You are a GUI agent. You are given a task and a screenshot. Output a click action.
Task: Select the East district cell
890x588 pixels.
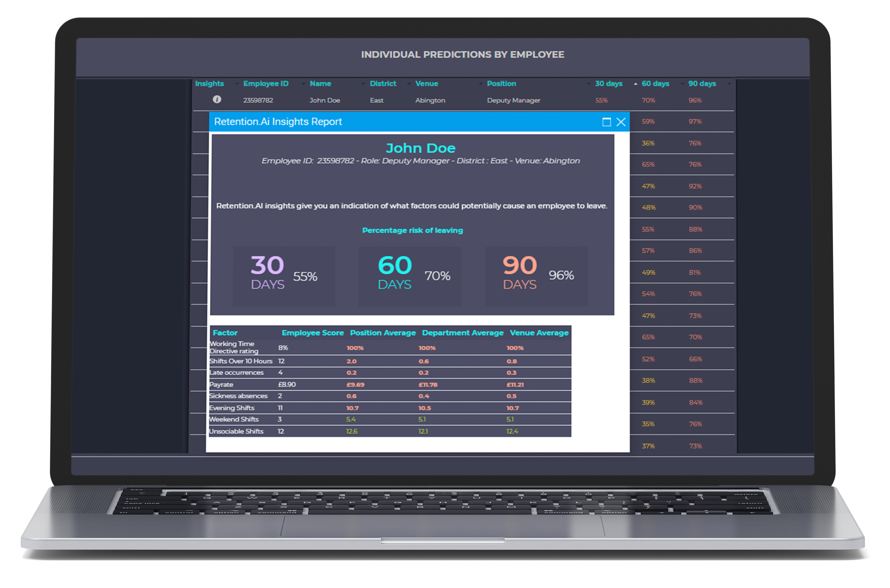click(x=376, y=100)
